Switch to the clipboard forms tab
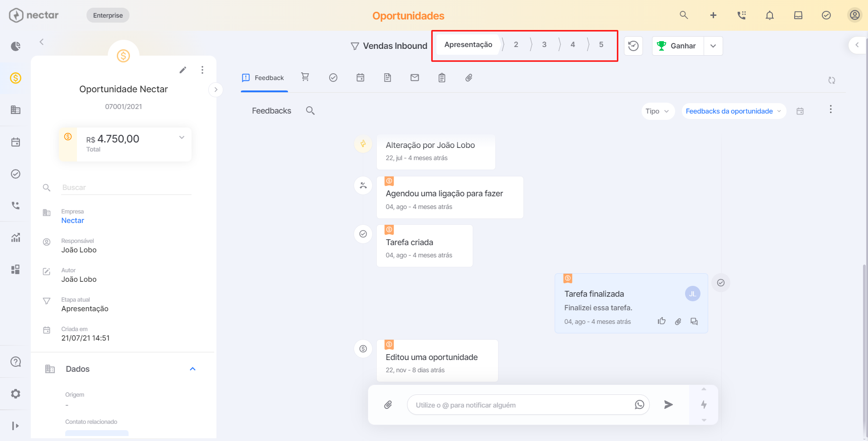 (442, 78)
